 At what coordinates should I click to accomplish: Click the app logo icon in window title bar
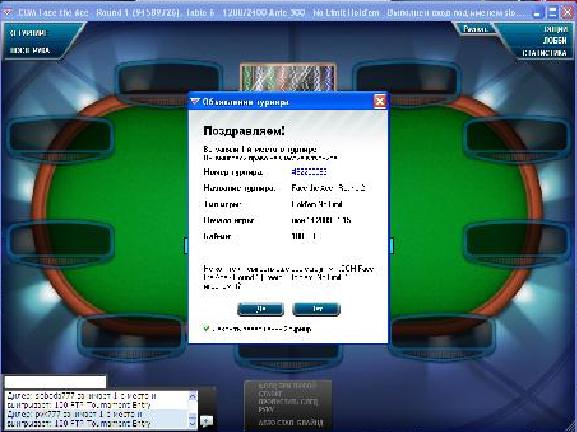[7, 13]
